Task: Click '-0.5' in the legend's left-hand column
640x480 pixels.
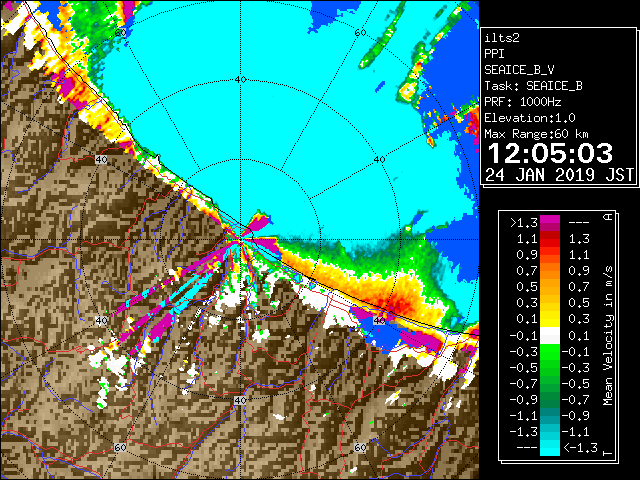Action: pyautogui.click(x=524, y=367)
